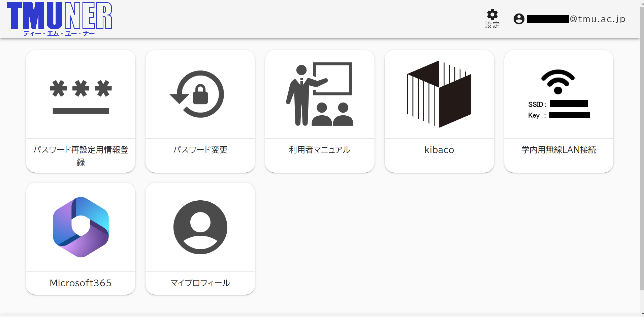Viewport: 644px width, 317px height.
Task: Click the presenter and audience manual icon
Action: point(320,94)
